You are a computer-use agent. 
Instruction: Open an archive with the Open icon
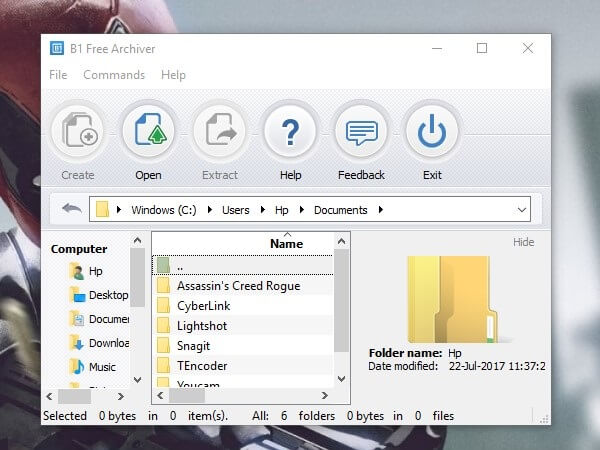(x=148, y=131)
